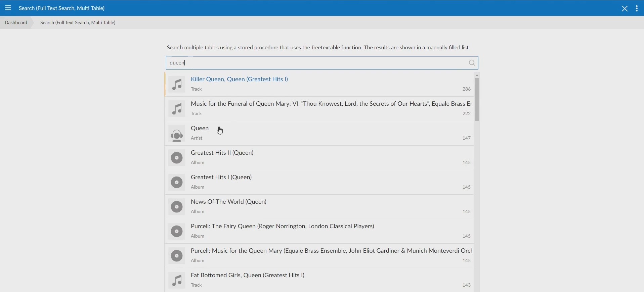Image resolution: width=644 pixels, height=292 pixels.
Task: Click the Queen artist headphones icon
Action: (x=177, y=134)
